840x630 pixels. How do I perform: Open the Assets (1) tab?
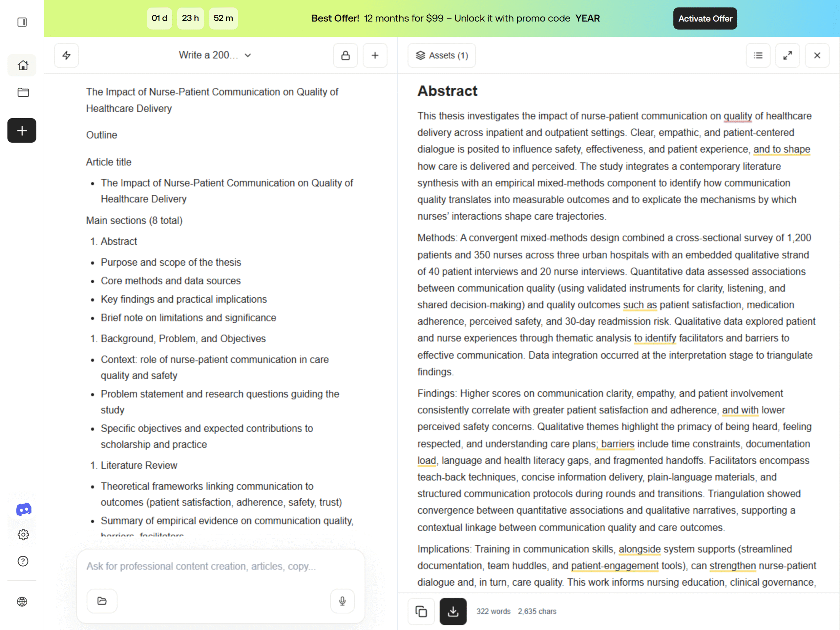click(442, 55)
